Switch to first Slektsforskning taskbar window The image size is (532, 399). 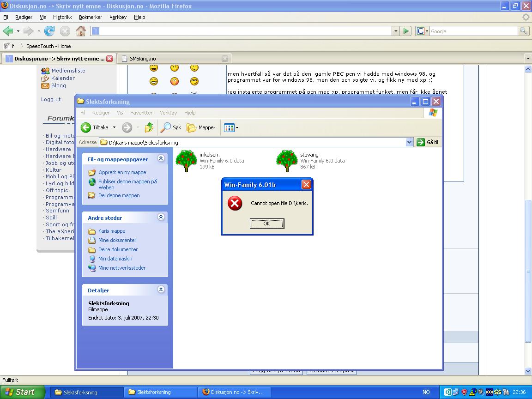pyautogui.click(x=86, y=392)
